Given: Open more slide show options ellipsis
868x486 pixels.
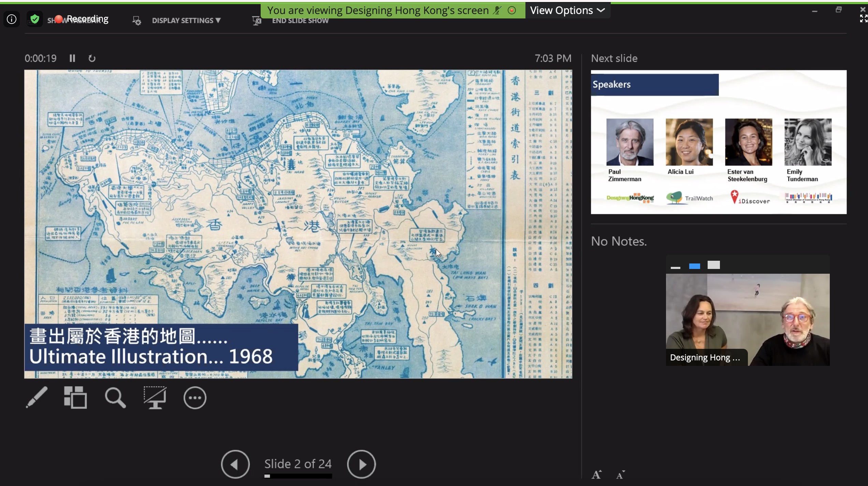Looking at the screenshot, I should point(195,398).
